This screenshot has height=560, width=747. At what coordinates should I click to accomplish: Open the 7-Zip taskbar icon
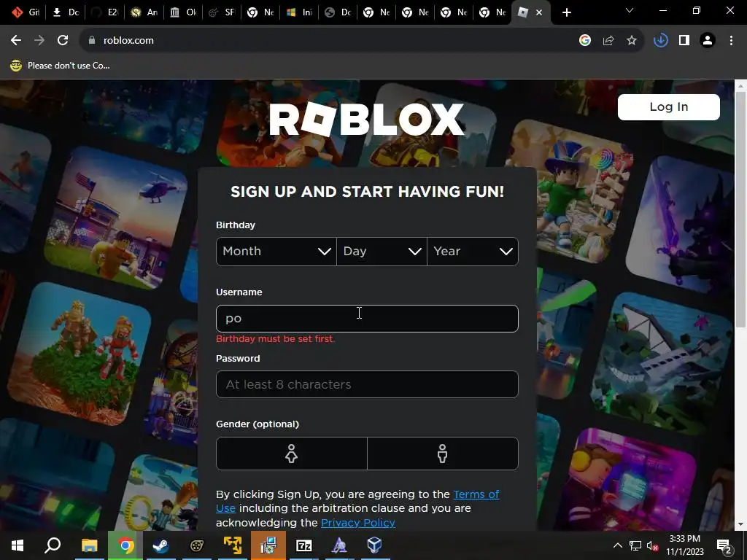(304, 545)
